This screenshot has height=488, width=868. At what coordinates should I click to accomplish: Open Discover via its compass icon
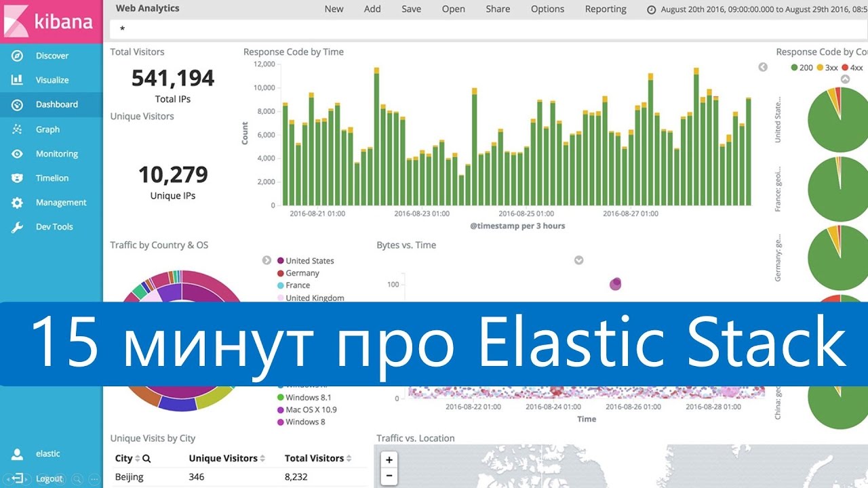tap(17, 56)
